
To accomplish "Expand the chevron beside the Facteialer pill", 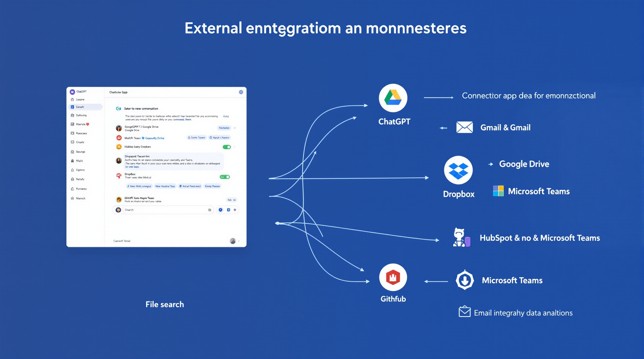I will coord(235,128).
